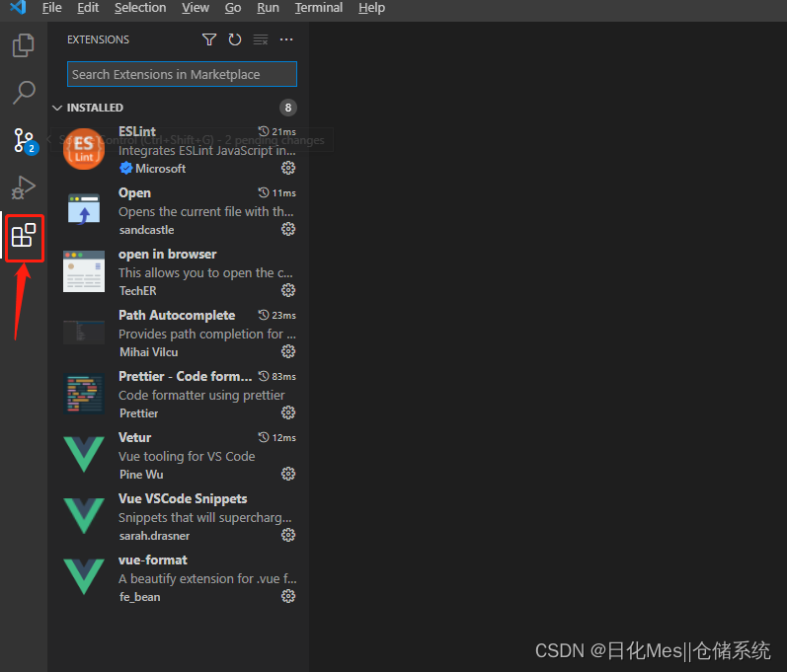Select the Vue VSCode Snippets title

pyautogui.click(x=183, y=499)
